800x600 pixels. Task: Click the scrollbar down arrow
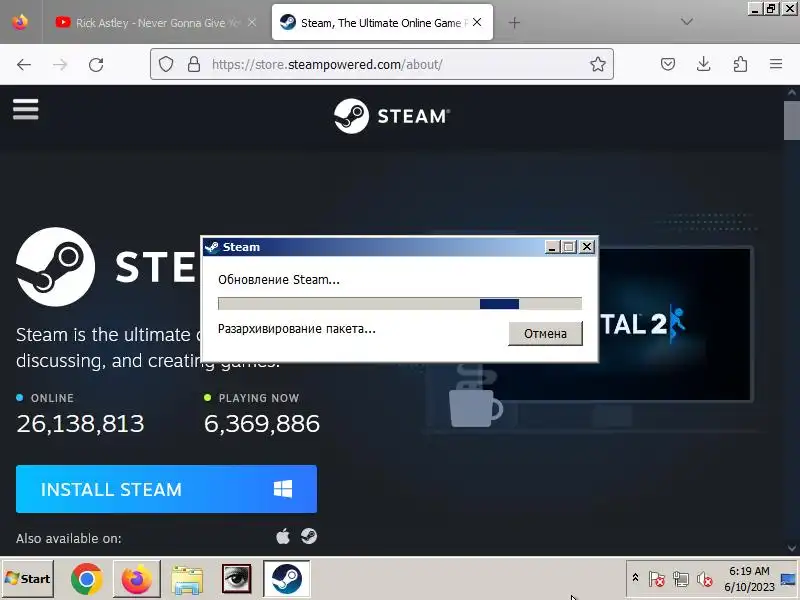pyautogui.click(x=791, y=548)
